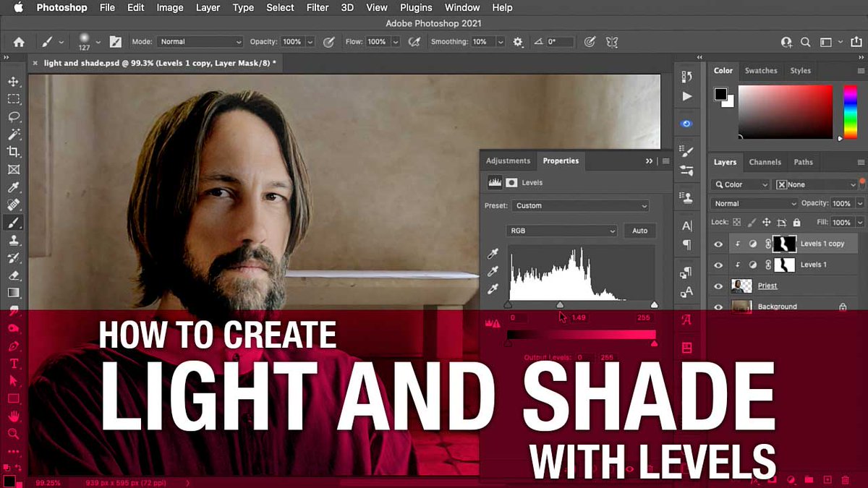868x488 pixels.
Task: Open the None color filter dropdown
Action: click(x=816, y=184)
